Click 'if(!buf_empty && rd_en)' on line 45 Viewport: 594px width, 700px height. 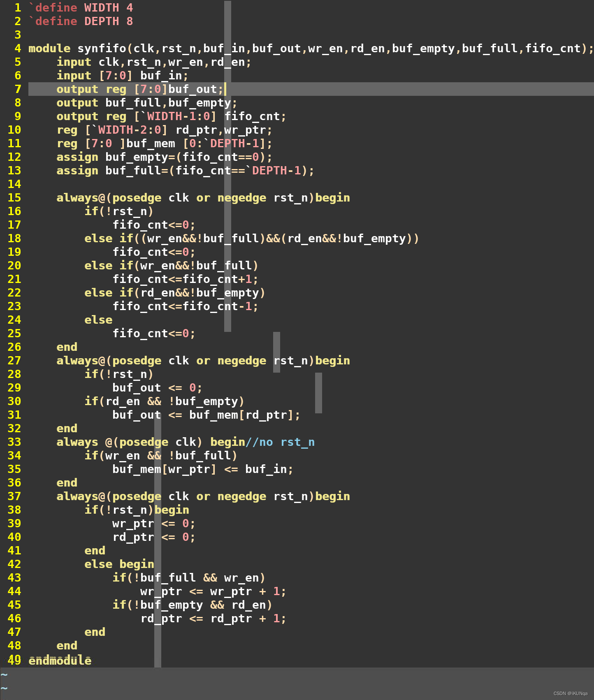point(192,605)
